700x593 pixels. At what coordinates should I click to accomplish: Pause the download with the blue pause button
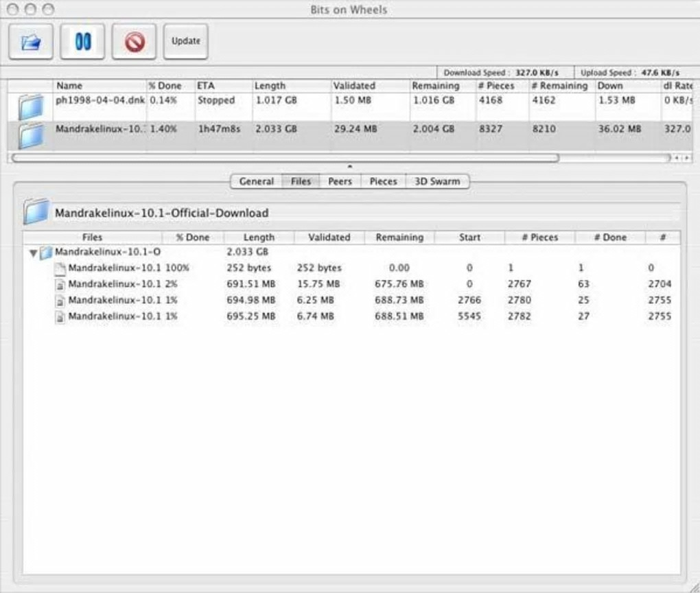coord(82,42)
